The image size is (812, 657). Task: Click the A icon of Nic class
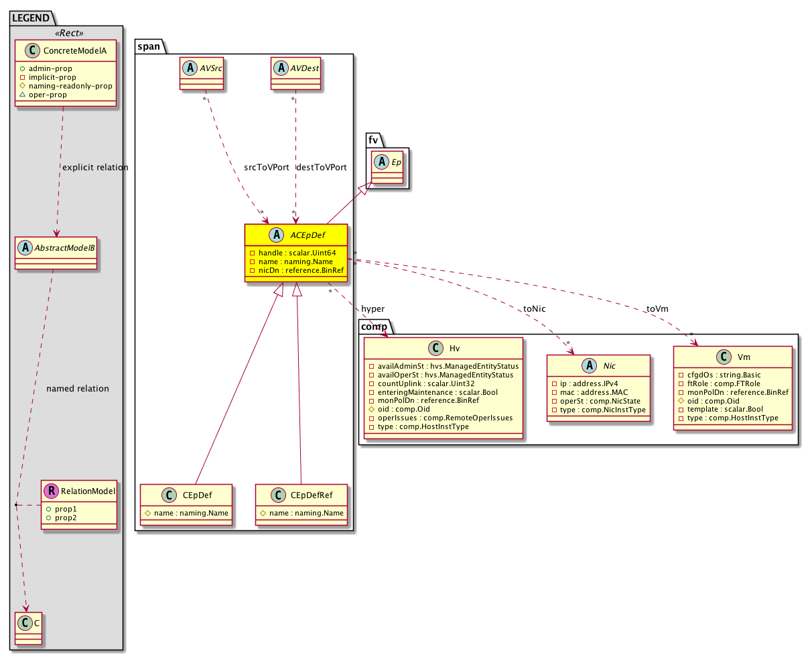pyautogui.click(x=590, y=366)
